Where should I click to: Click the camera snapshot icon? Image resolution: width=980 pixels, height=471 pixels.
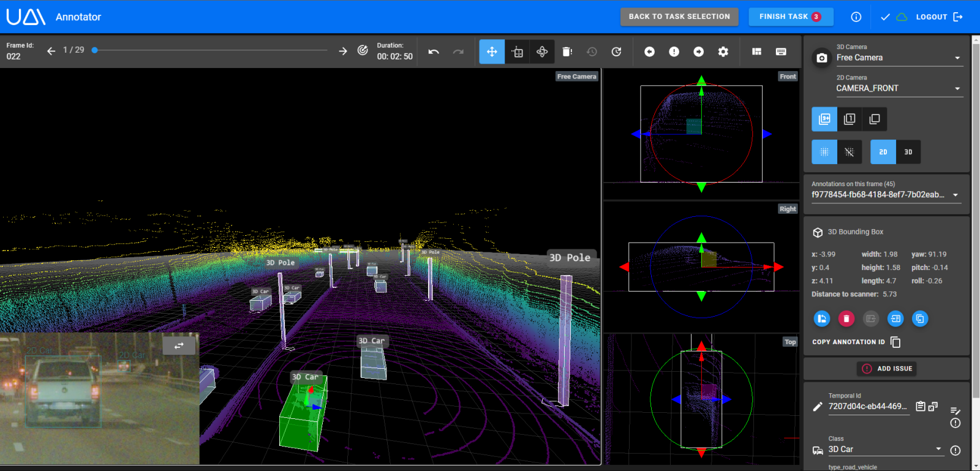(822, 58)
